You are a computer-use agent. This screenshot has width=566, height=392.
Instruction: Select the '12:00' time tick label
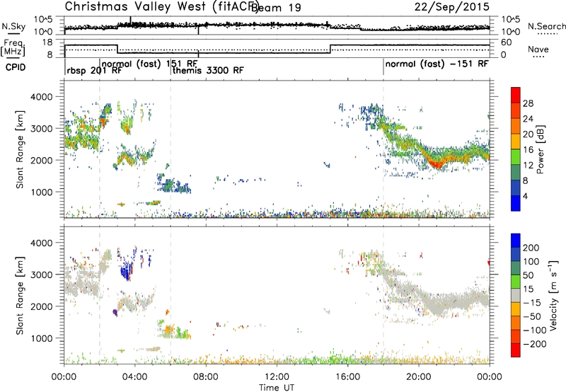coord(277,376)
